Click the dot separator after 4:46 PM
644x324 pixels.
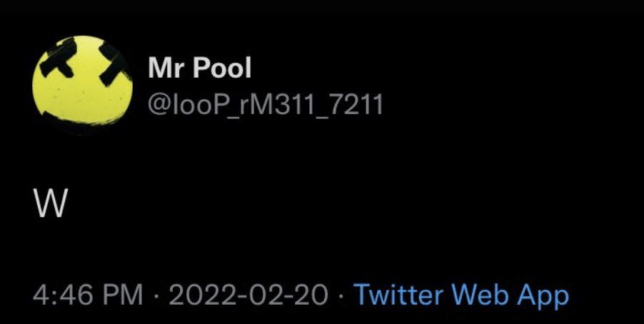point(156,295)
